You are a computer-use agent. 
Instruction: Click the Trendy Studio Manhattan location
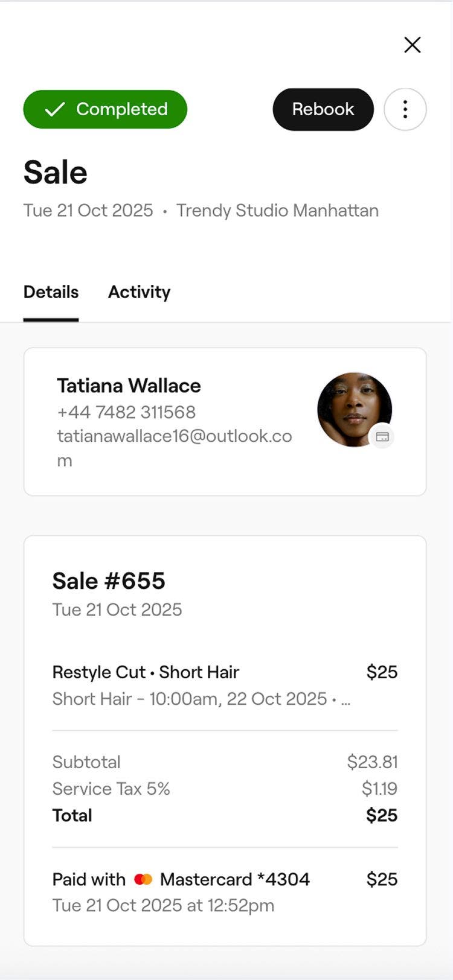[x=277, y=211]
